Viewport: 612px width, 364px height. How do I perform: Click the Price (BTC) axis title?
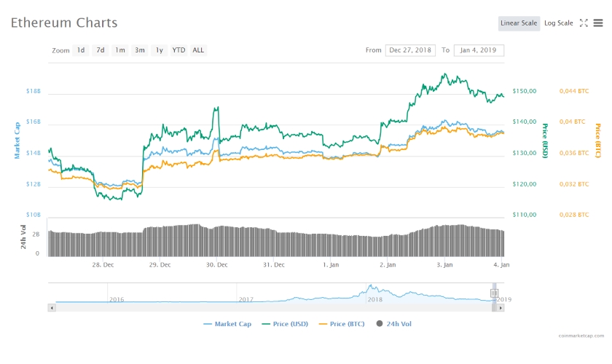point(598,141)
